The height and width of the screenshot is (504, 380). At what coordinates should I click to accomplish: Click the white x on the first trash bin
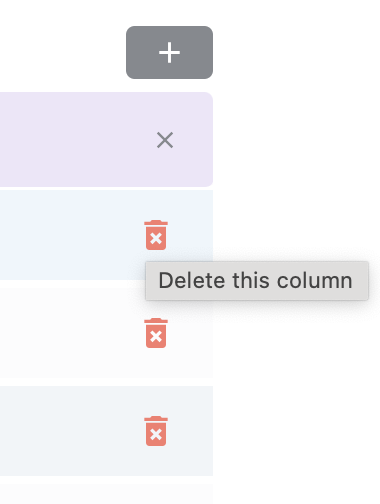click(x=156, y=239)
